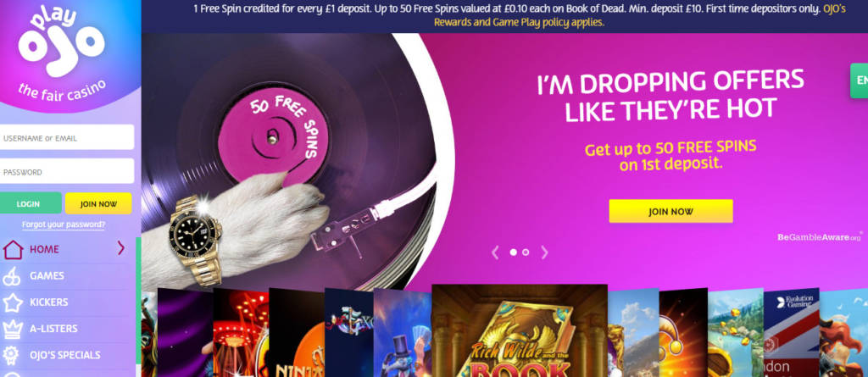This screenshot has height=377, width=868.
Task: Advance to next banner slide arrow
Action: tap(544, 252)
